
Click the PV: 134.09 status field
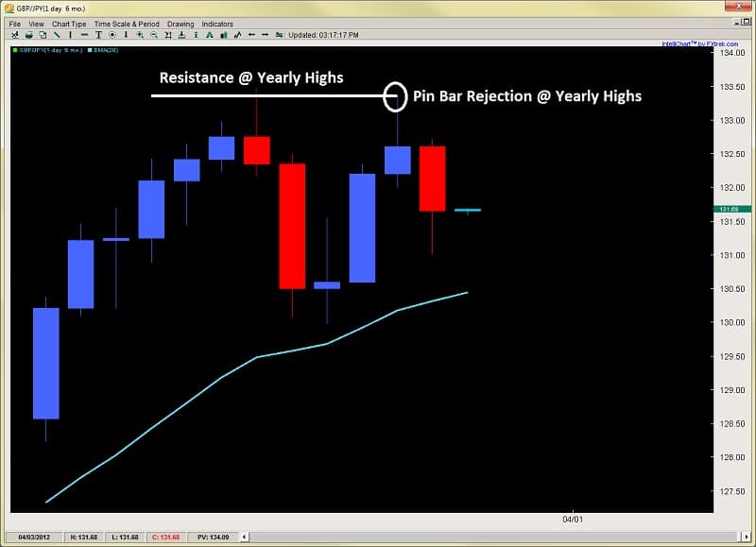[214, 537]
